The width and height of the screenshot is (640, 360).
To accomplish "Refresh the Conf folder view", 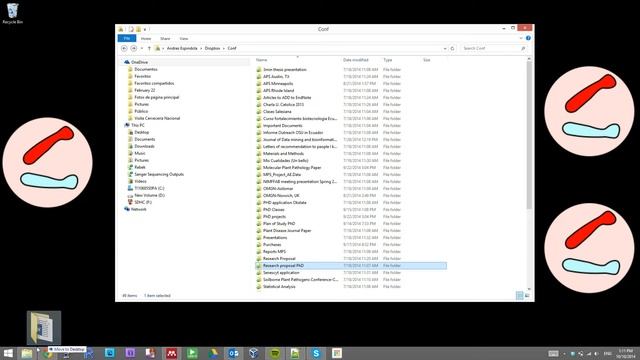I will click(x=452, y=48).
